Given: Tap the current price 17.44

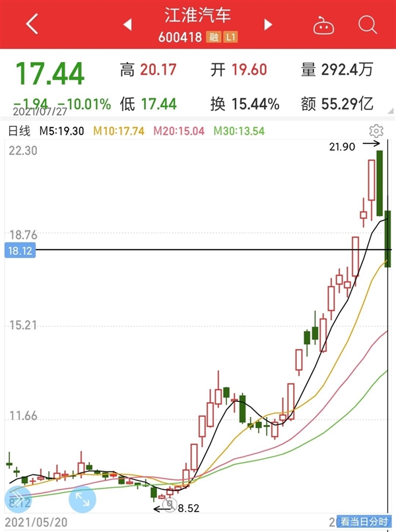Looking at the screenshot, I should point(49,74).
